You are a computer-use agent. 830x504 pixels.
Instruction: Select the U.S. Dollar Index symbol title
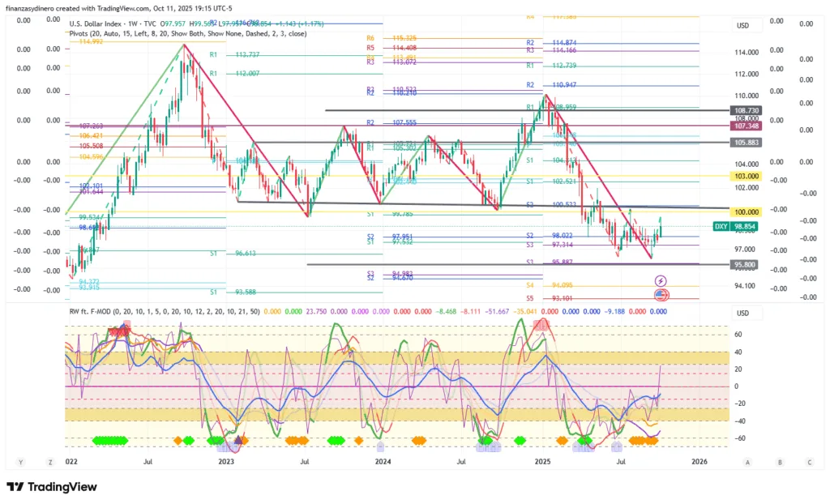tap(102, 23)
